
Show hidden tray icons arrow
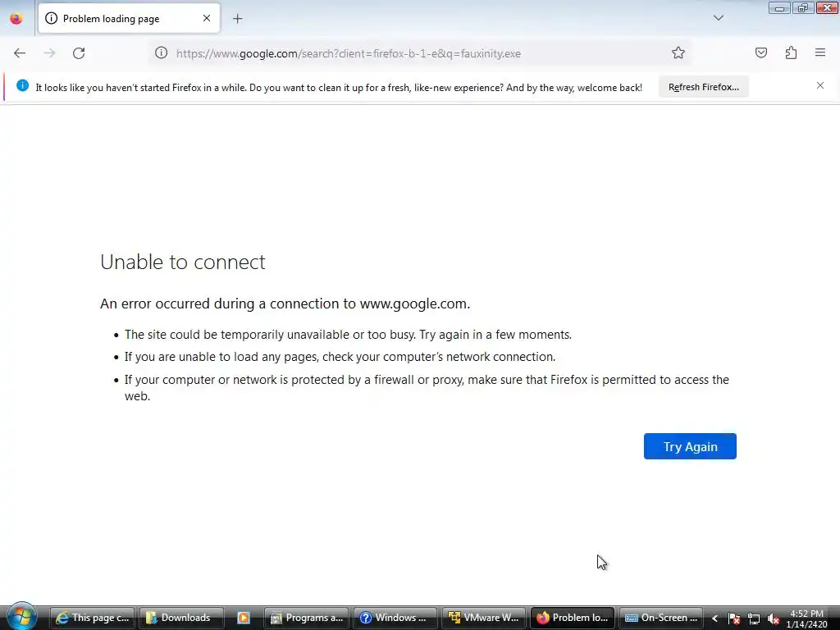[714, 619]
